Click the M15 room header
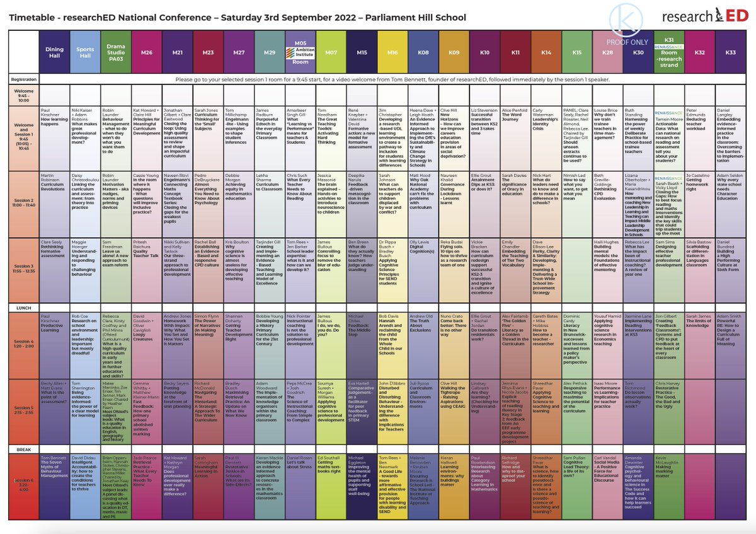Image resolution: width=756 pixels, height=534 pixels. pos(362,52)
